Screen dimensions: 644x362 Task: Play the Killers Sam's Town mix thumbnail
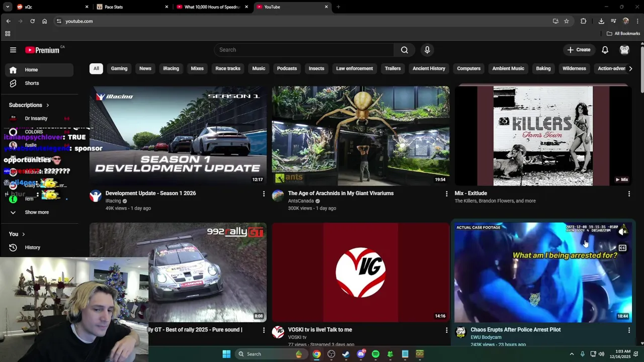pos(543,136)
